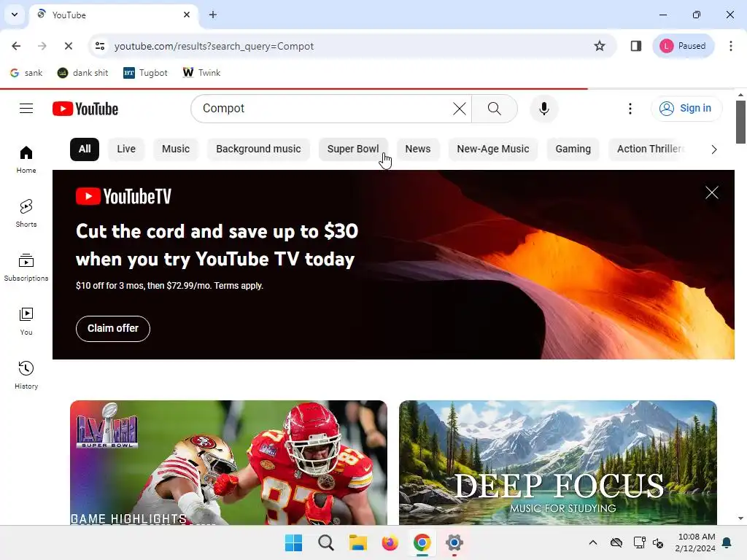747x560 pixels.
Task: Click the Claim offer button
Action: click(113, 329)
